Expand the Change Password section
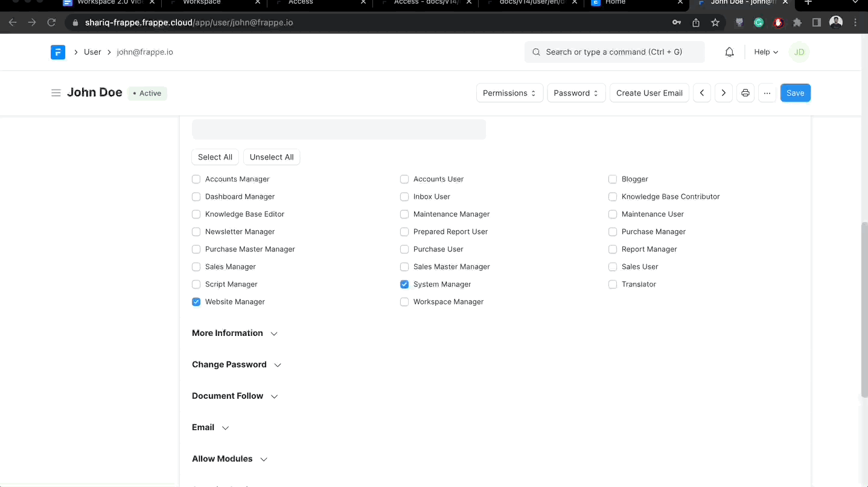Image resolution: width=868 pixels, height=487 pixels. click(237, 364)
